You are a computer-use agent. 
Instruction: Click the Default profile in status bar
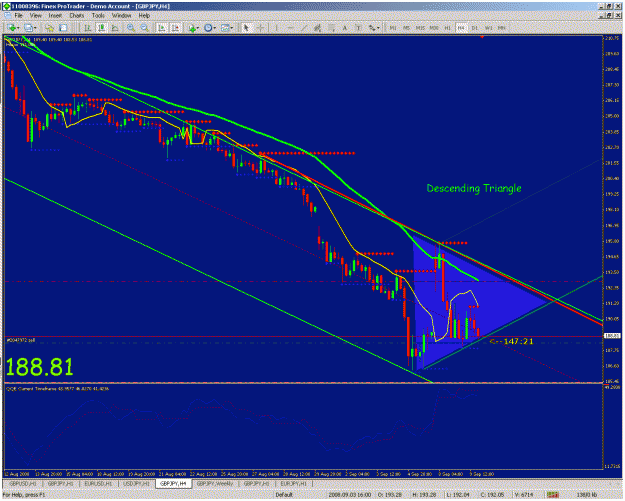pyautogui.click(x=284, y=495)
